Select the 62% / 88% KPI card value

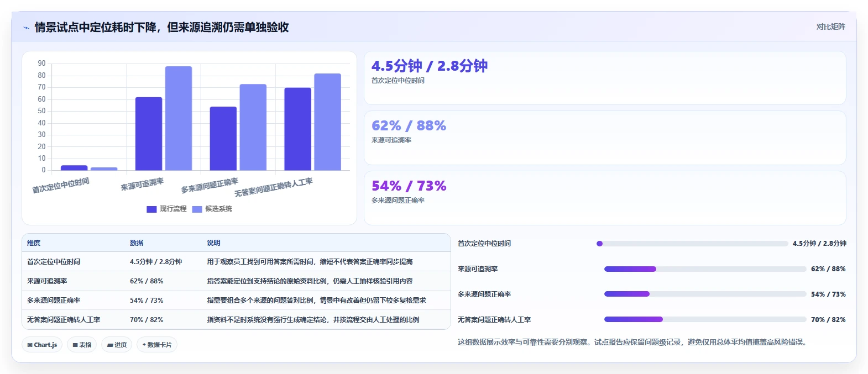[x=409, y=125]
